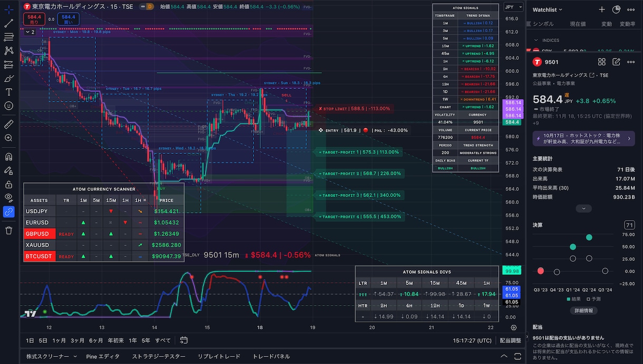Viewport: 643px width, 364px height.
Task: Open the 9501 details grid layout icon
Action: point(602,62)
